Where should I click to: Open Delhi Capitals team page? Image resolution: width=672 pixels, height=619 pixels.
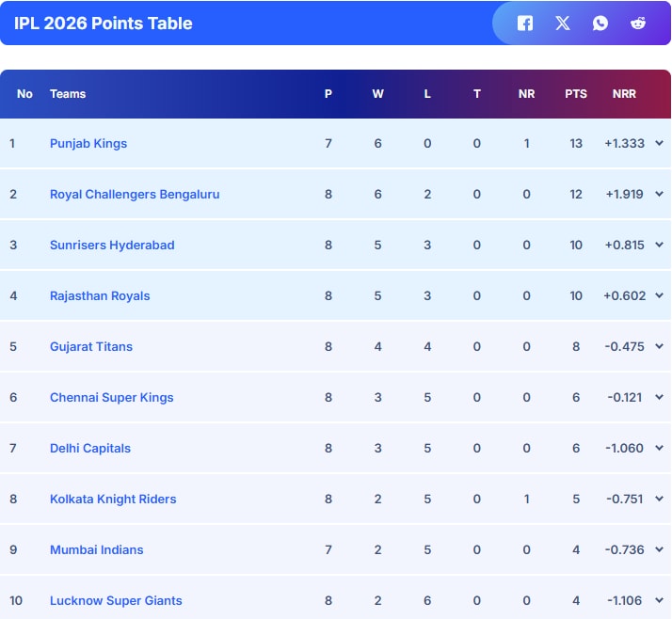90,449
